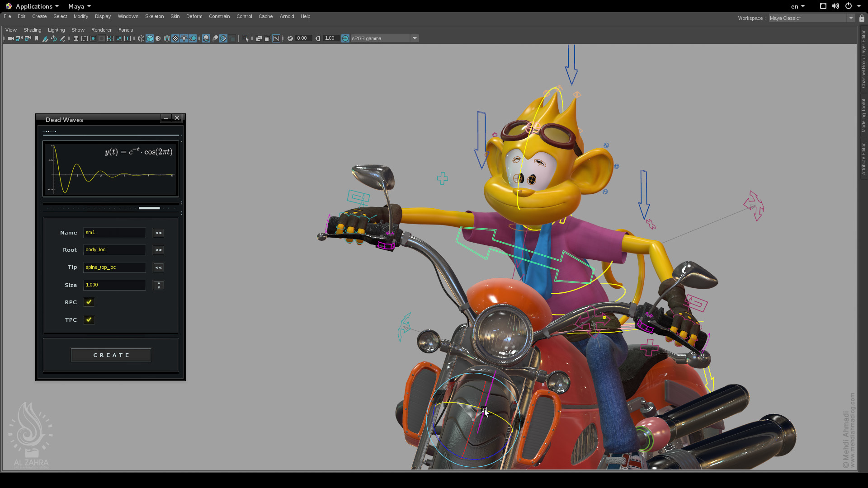Toggle use all lights bulb icon
Image resolution: width=868 pixels, height=488 pixels.
click(x=184, y=38)
